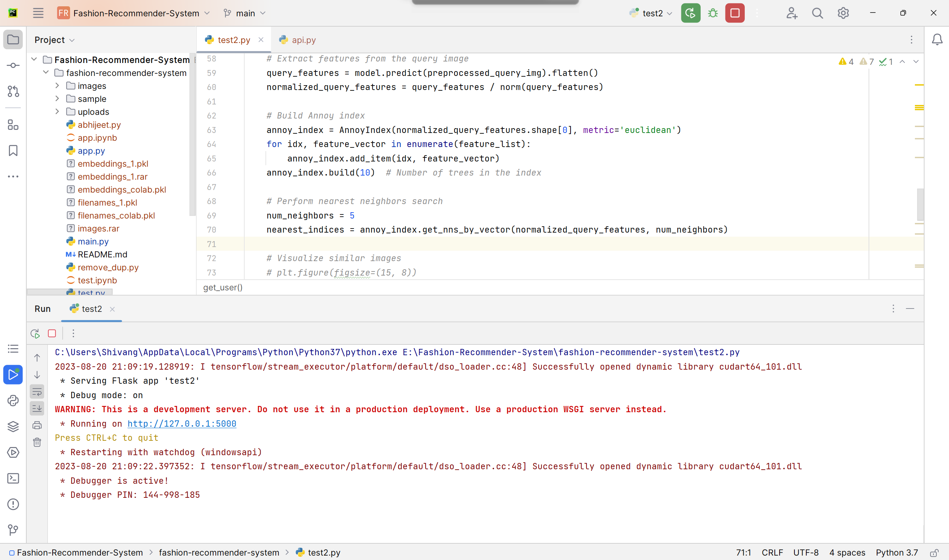The width and height of the screenshot is (949, 560).
Task: Open the Terminal tool window
Action: click(13, 479)
